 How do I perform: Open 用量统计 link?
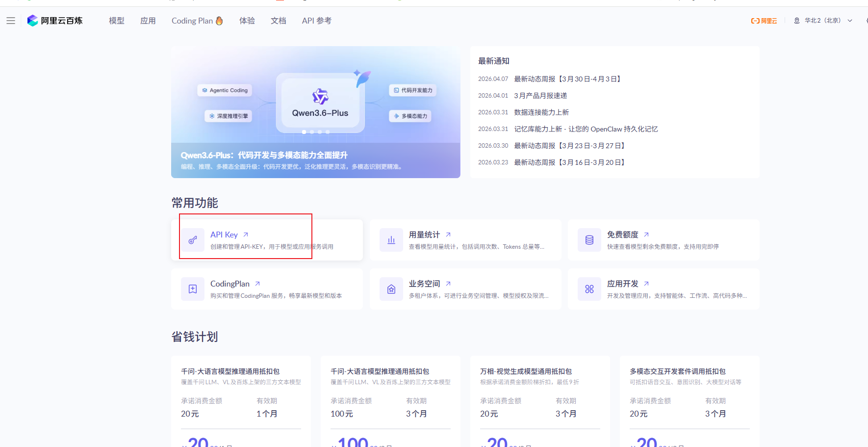[x=425, y=235]
